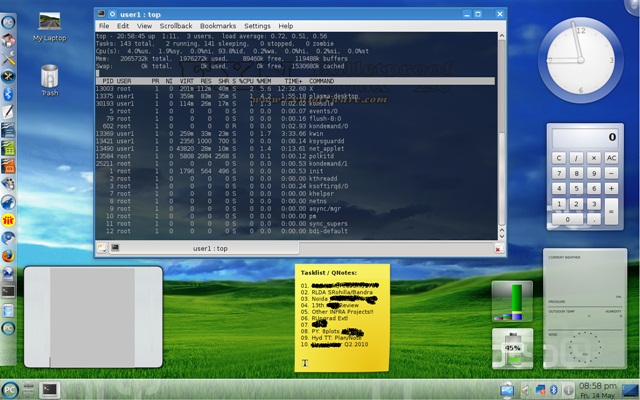The height and width of the screenshot is (400, 640).
Task: Click the Bluetooth icon in system tray
Action: coord(553,390)
